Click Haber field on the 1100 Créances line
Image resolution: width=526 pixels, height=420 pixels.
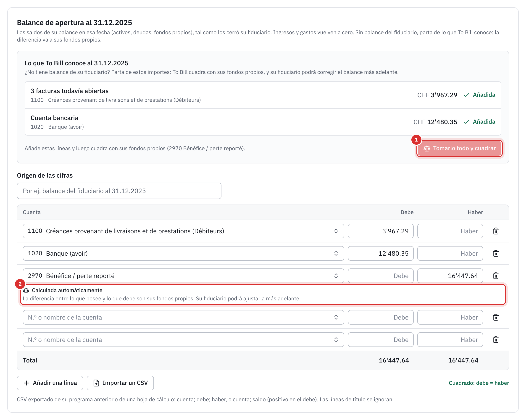pyautogui.click(x=450, y=231)
